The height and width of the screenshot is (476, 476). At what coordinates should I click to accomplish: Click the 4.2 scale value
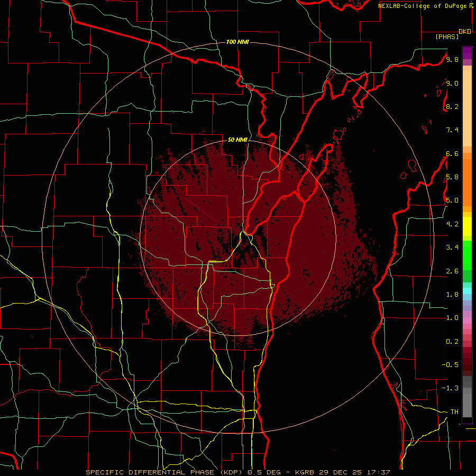pos(452,224)
